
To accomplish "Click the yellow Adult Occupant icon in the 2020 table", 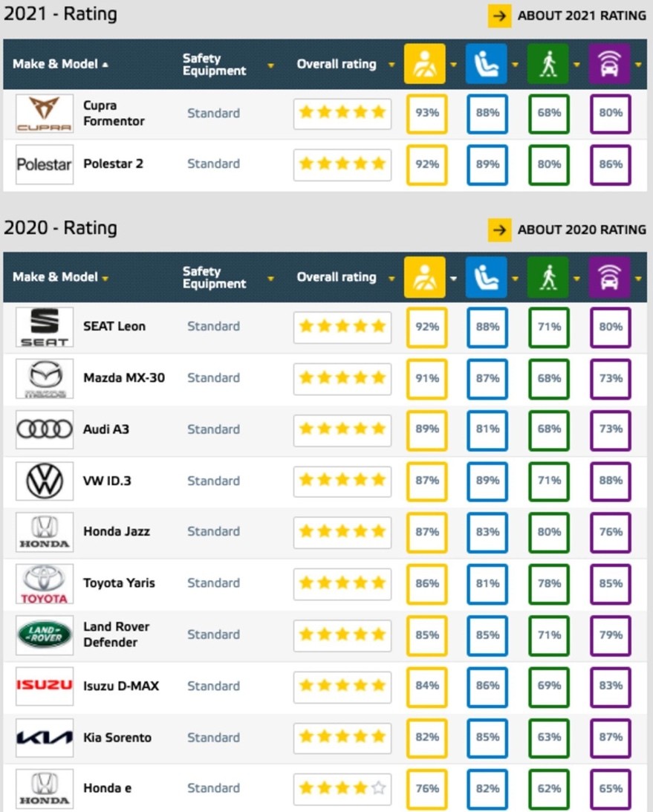I will (x=424, y=277).
